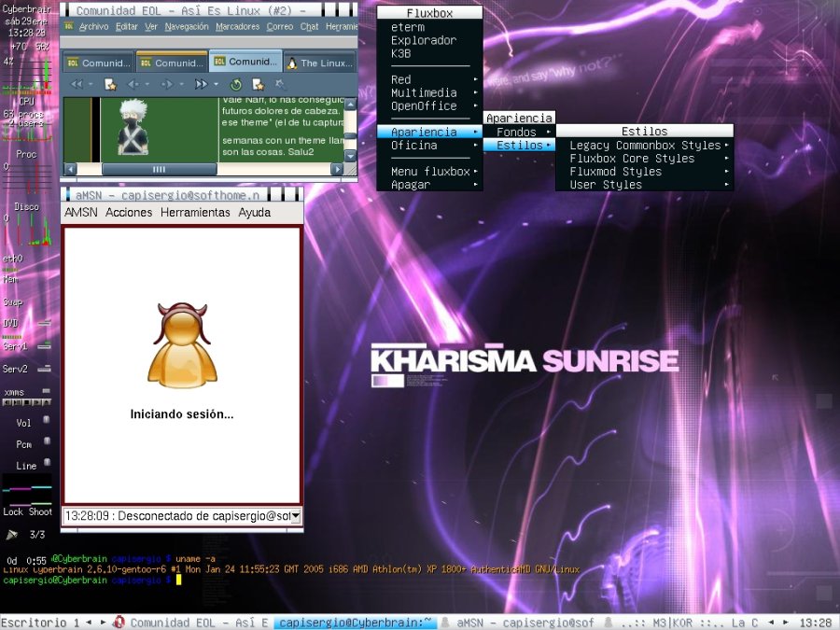The image size is (840, 630).
Task: Open Fondos submenu in Apariencia menu
Action: point(519,132)
